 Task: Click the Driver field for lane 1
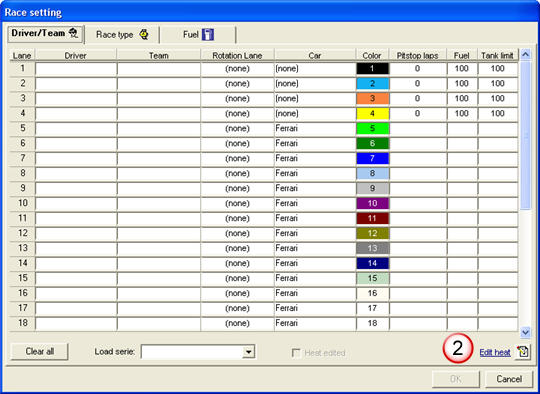[x=76, y=69]
